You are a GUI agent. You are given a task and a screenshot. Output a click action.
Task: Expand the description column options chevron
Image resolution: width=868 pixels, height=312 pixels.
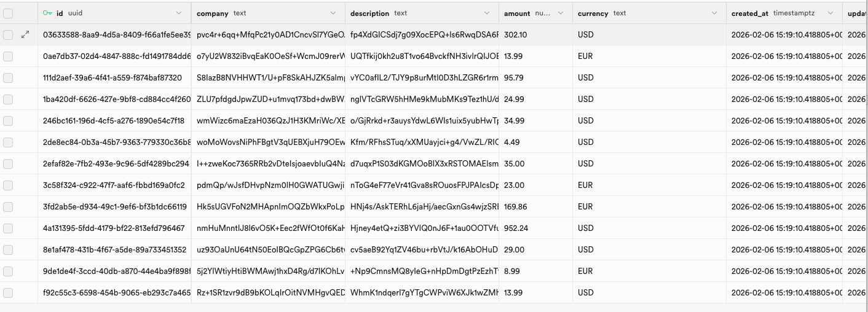coord(487,13)
